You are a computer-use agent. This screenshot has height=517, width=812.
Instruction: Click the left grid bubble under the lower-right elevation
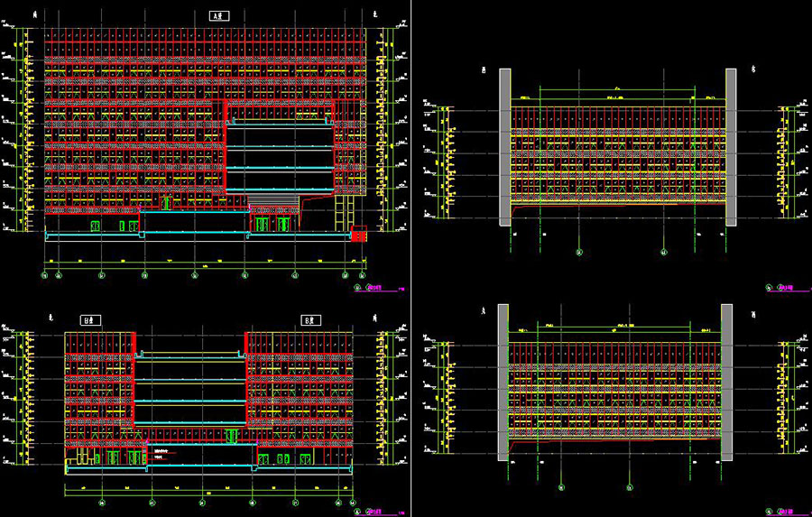[561, 487]
